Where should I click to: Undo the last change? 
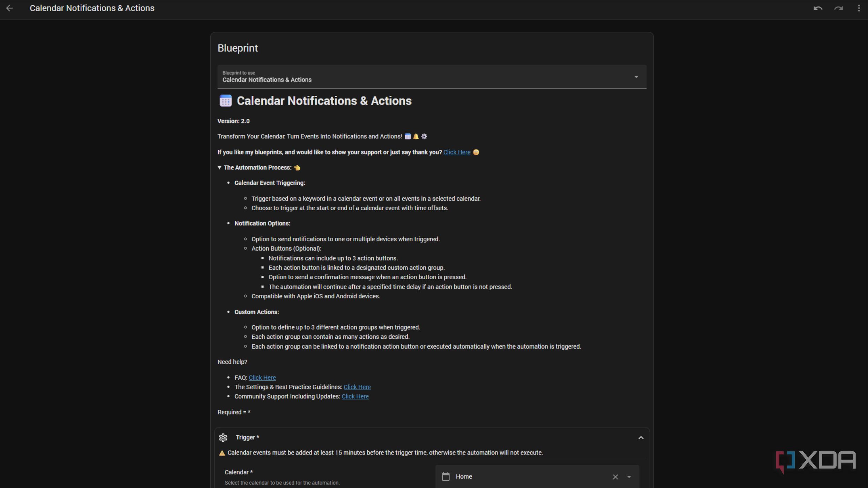click(x=818, y=8)
